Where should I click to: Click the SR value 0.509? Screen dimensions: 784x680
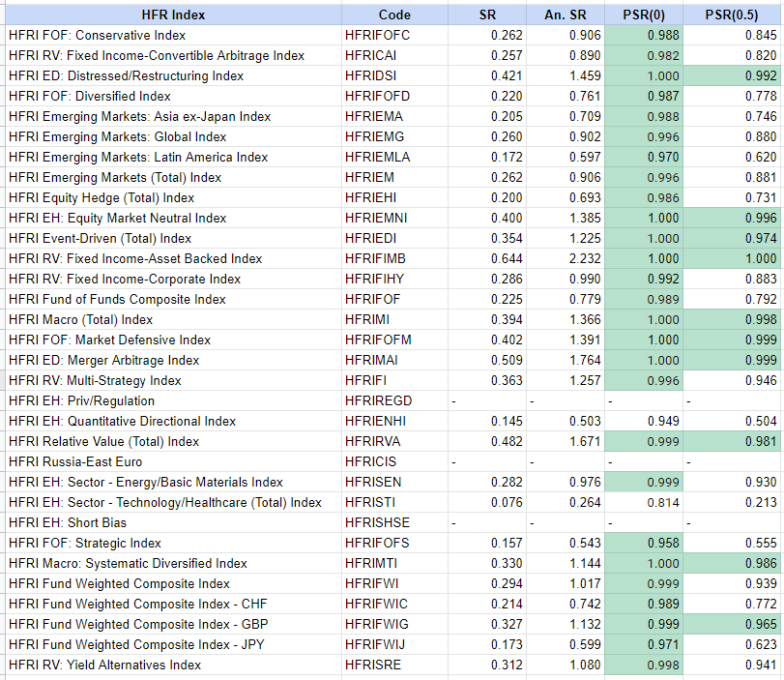(x=487, y=360)
